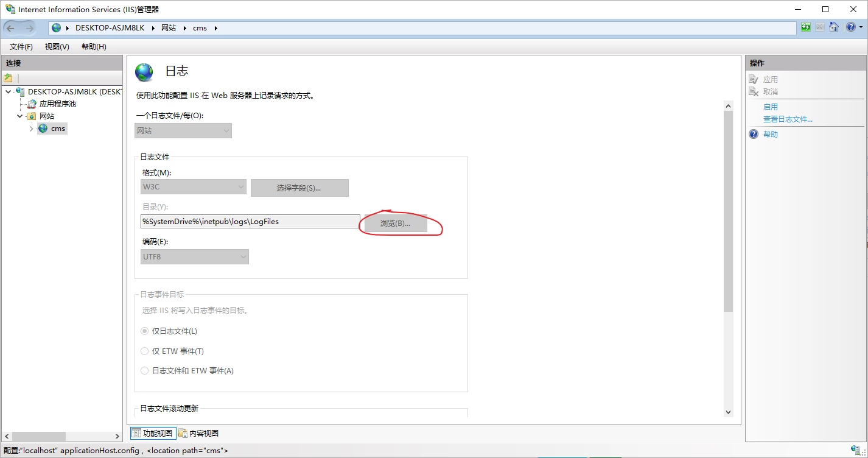Viewport: 868px width, 458px height.
Task: Select the 应用程序池 tree item
Action: click(x=58, y=104)
